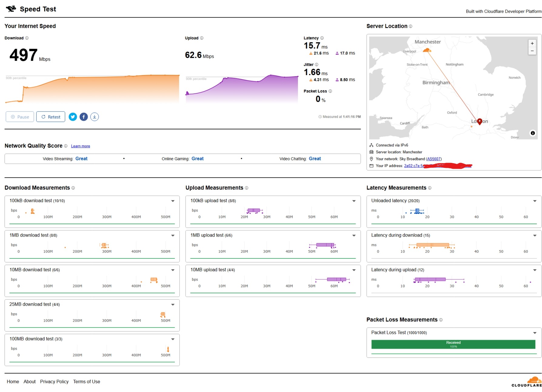This screenshot has height=392, width=542.
Task: Open the AS5607 network link
Action: (434, 159)
